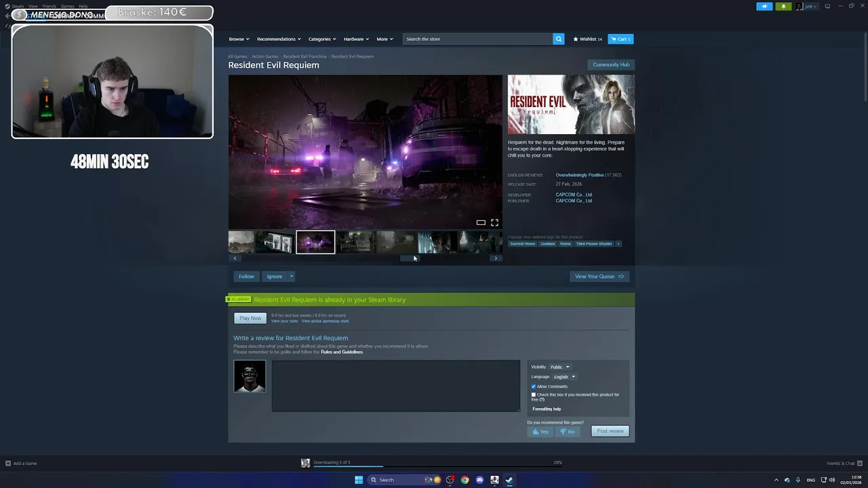This screenshot has width=868, height=488.
Task: Open Discord from the taskbar
Action: [x=479, y=480]
